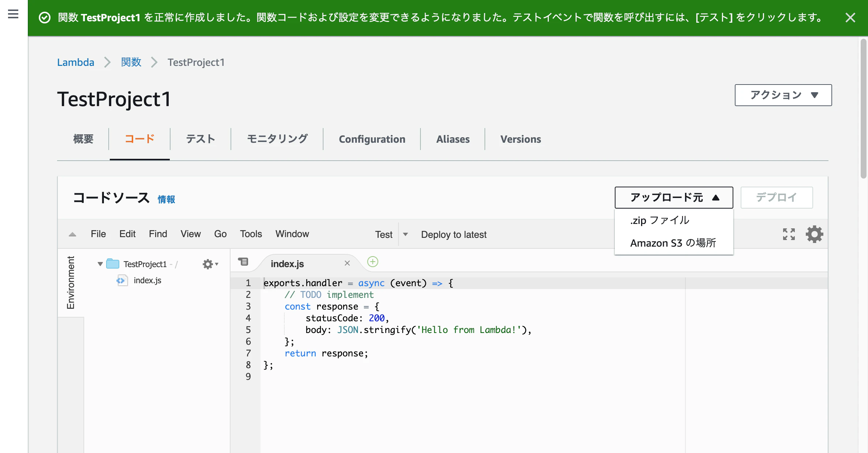This screenshot has height=453, width=868.
Task: Open the 情報 info link
Action: 166,199
